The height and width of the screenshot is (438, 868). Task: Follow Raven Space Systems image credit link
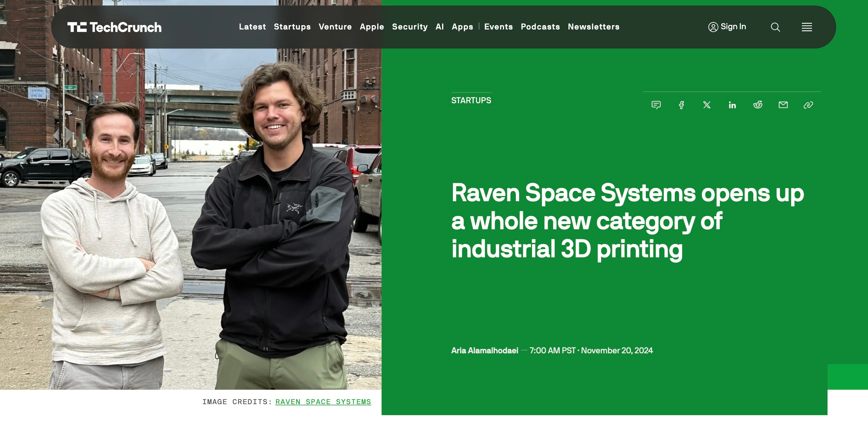pyautogui.click(x=323, y=402)
